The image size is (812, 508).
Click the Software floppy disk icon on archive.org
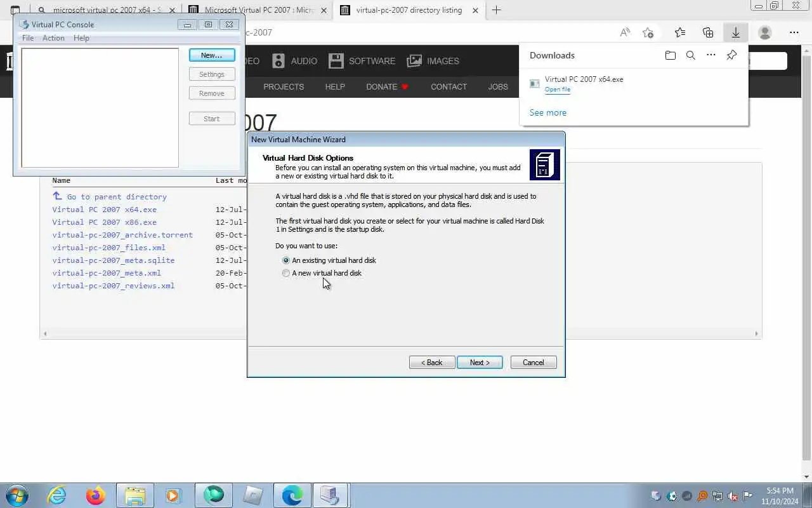(336, 61)
